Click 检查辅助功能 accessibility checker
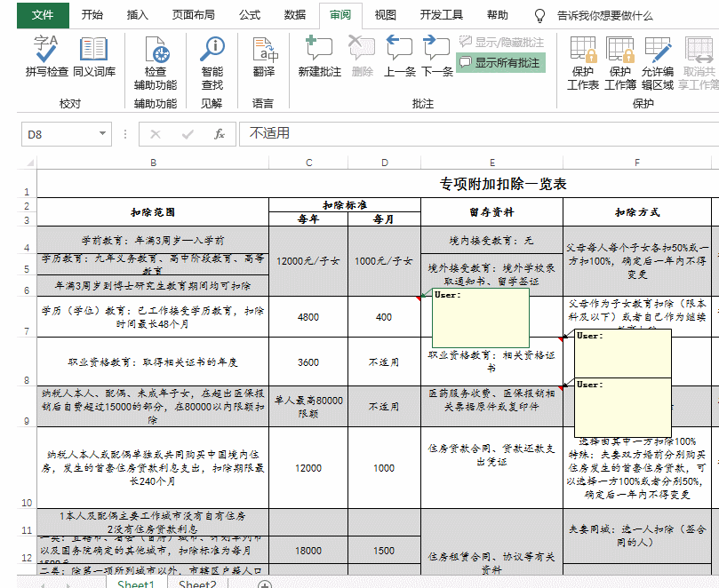 click(156, 63)
